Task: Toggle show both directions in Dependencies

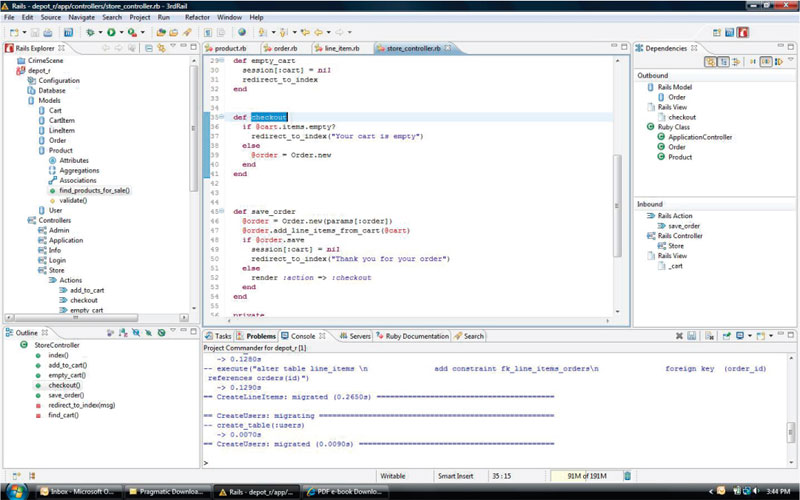Action: (766, 62)
